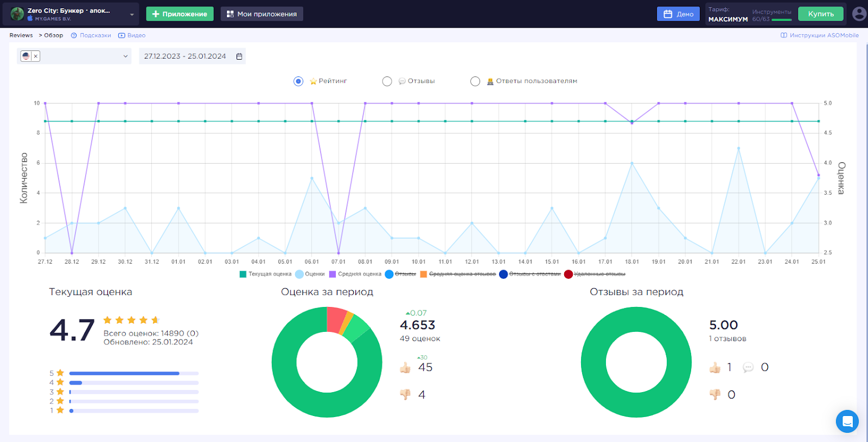Click the Обзор breadcrumb
The height and width of the screenshot is (442, 868).
(53, 35)
